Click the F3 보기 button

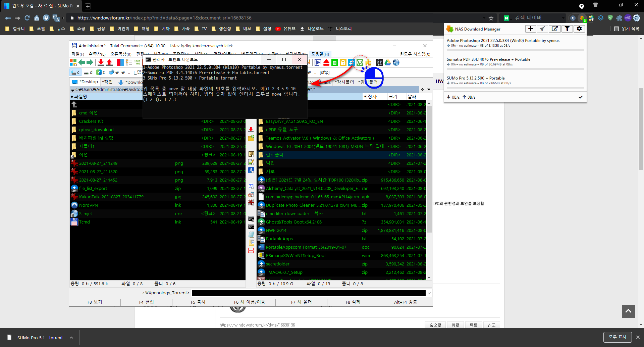(95, 302)
